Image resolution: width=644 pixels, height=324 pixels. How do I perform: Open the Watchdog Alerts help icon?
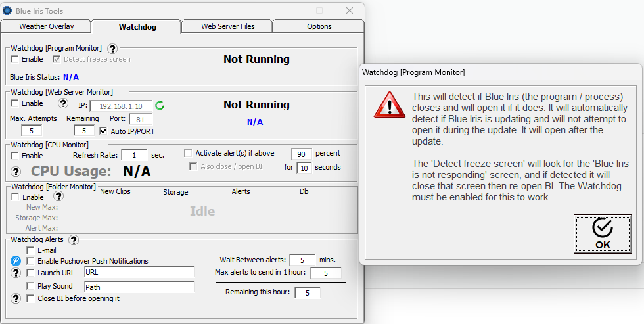pyautogui.click(x=74, y=240)
